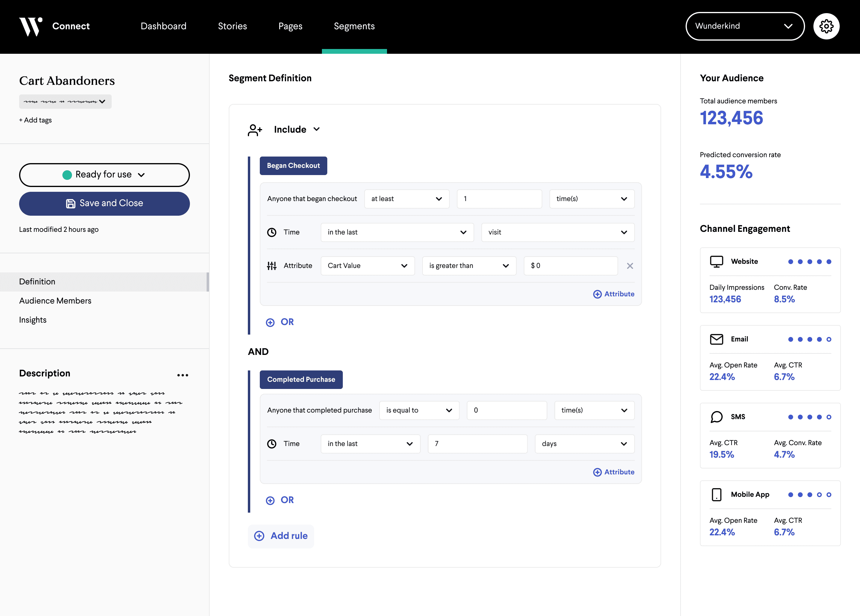Expand the Cart Value attribute dropdown
Screen dimensions: 860x616
367,266
